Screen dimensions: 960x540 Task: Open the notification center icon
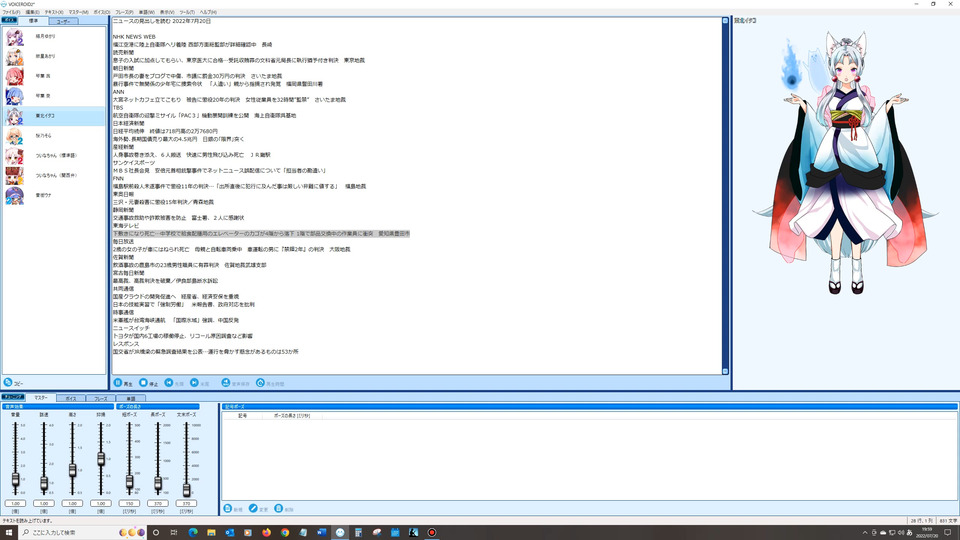tap(948, 532)
